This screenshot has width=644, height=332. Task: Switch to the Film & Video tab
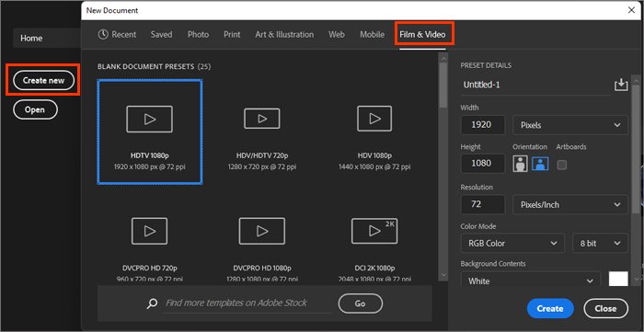[422, 34]
